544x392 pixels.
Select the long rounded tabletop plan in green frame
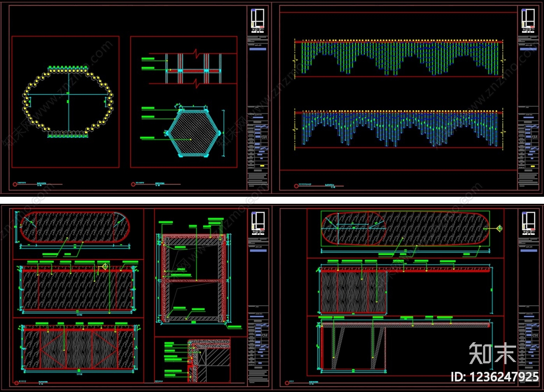(x=405, y=228)
